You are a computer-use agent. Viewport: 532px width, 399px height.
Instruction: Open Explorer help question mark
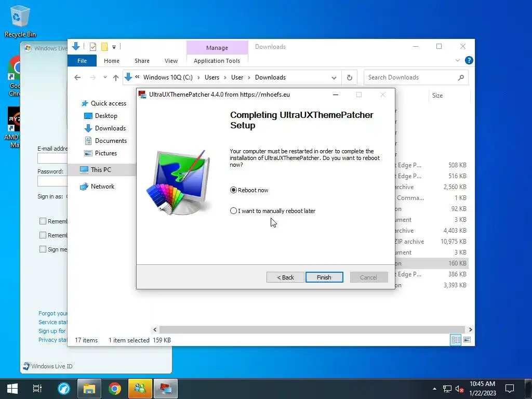(469, 60)
